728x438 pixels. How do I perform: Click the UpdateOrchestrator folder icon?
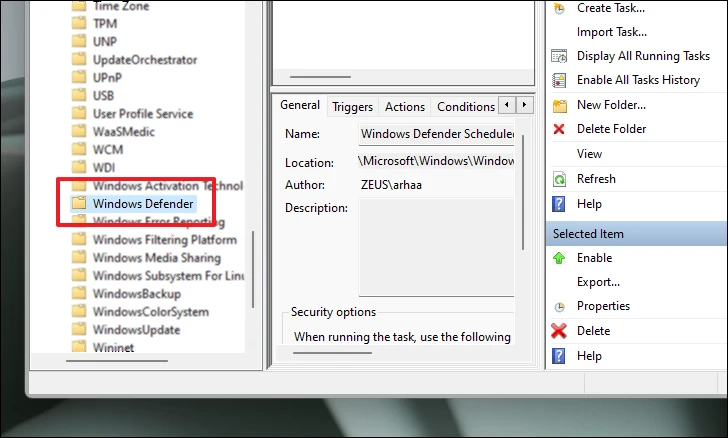pos(79,59)
